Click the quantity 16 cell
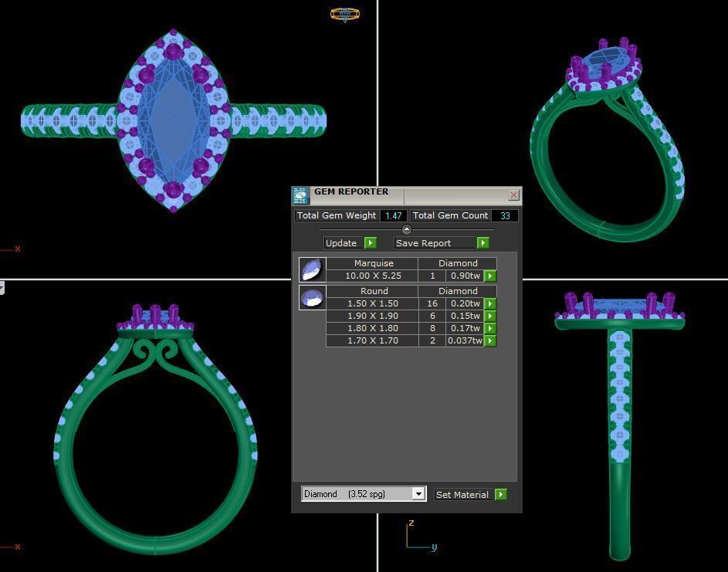The height and width of the screenshot is (572, 728). click(x=432, y=303)
